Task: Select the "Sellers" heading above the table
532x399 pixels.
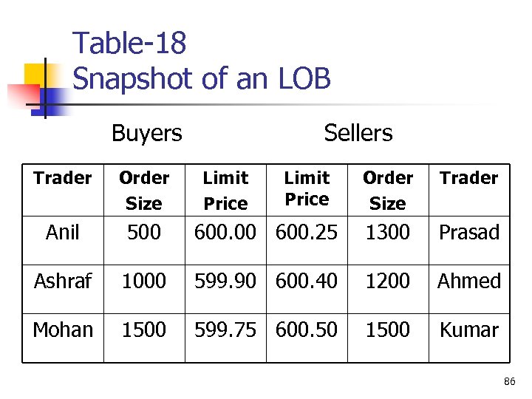Action: [x=358, y=133]
